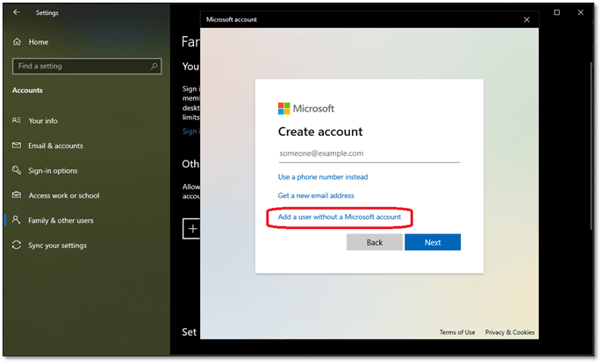
Task: Click the Home icon in sidebar
Action: pyautogui.click(x=17, y=42)
